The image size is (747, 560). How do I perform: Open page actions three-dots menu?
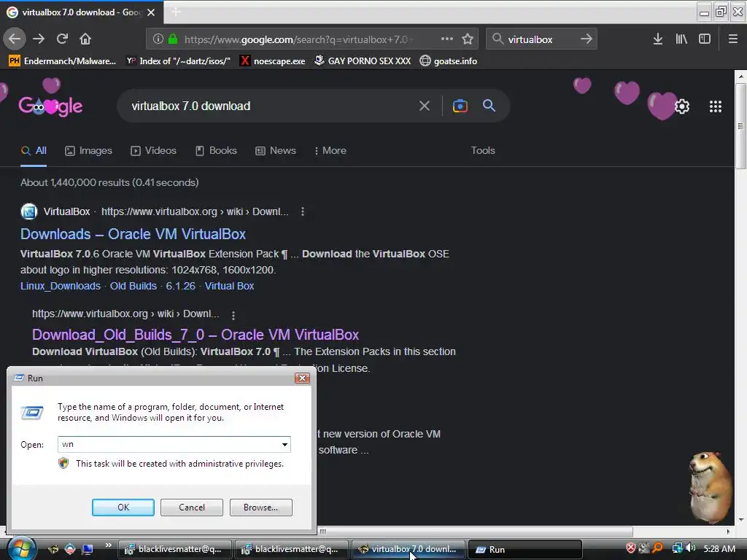pos(447,39)
